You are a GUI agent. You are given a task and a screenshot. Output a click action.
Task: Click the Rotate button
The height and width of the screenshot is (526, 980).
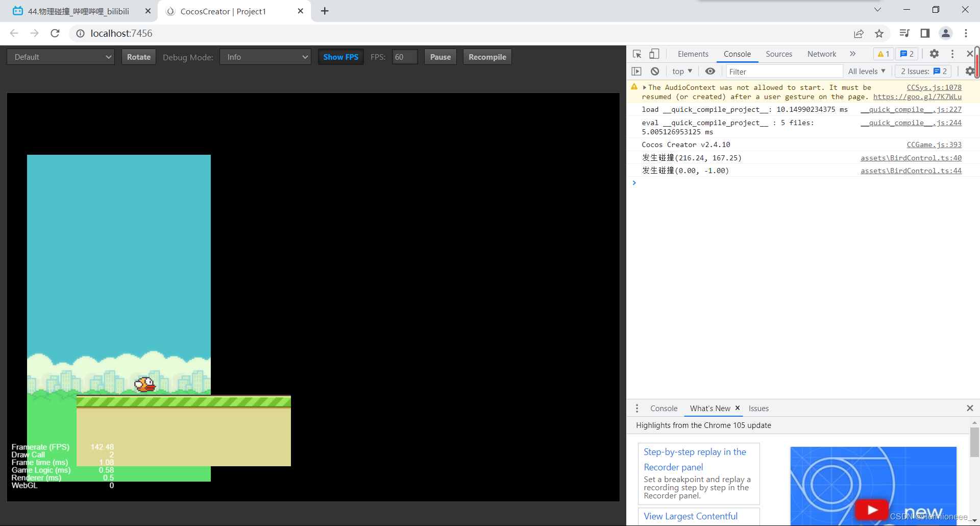point(139,57)
